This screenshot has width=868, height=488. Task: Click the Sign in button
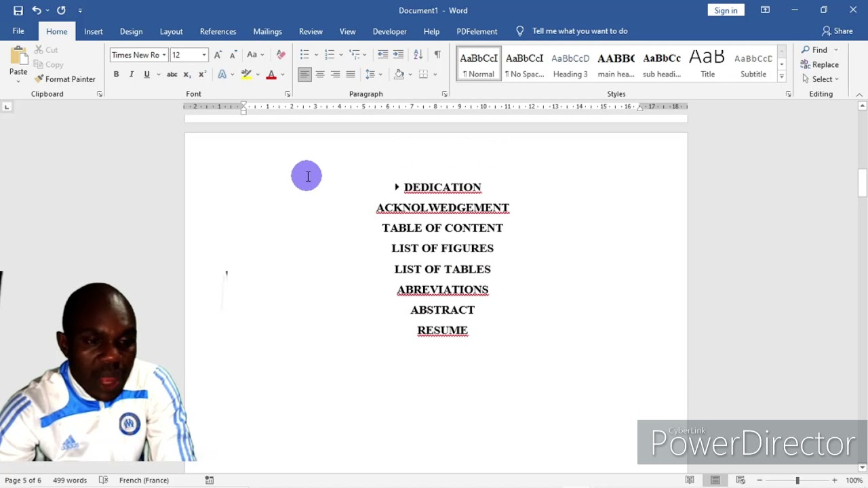726,10
